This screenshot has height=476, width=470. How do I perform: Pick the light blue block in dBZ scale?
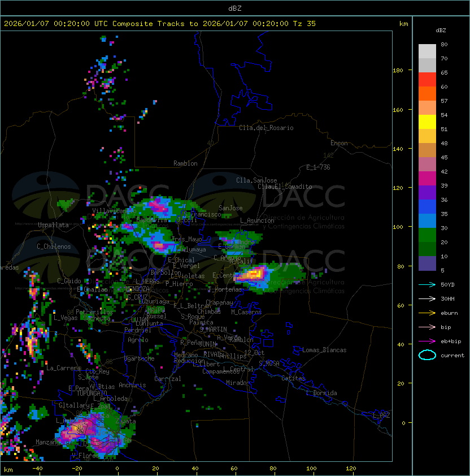[427, 220]
